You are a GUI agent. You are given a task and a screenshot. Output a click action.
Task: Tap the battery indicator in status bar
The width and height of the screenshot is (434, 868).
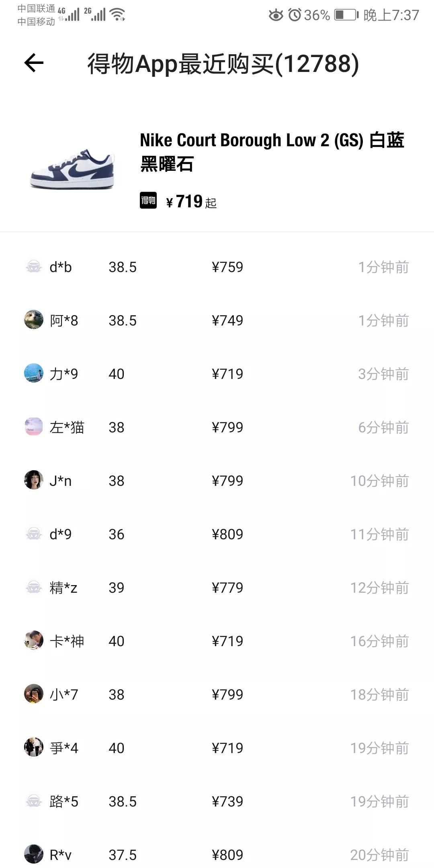click(346, 15)
